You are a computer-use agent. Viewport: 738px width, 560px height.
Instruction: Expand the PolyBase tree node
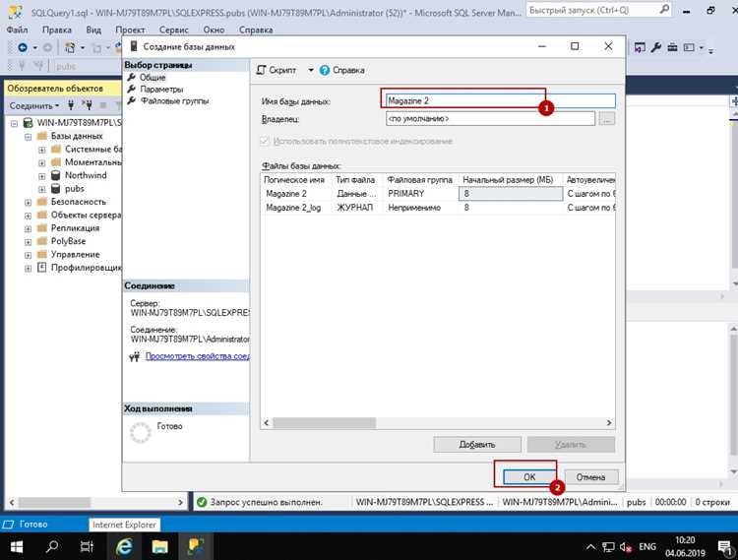coord(28,242)
